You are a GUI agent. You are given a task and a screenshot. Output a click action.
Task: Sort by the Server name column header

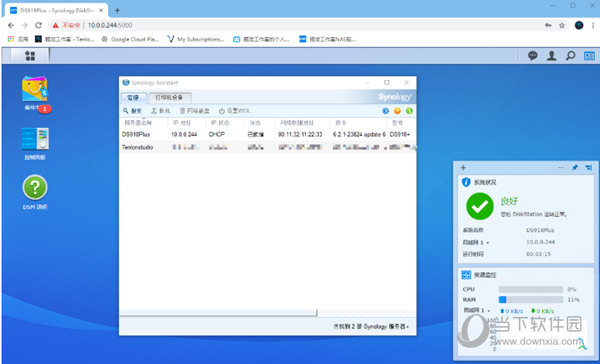(x=138, y=123)
